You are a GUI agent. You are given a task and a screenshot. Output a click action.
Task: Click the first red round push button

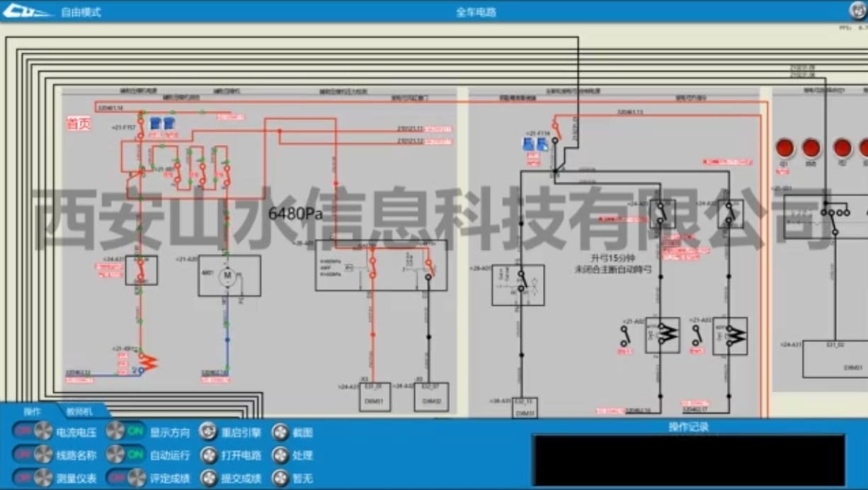(784, 148)
